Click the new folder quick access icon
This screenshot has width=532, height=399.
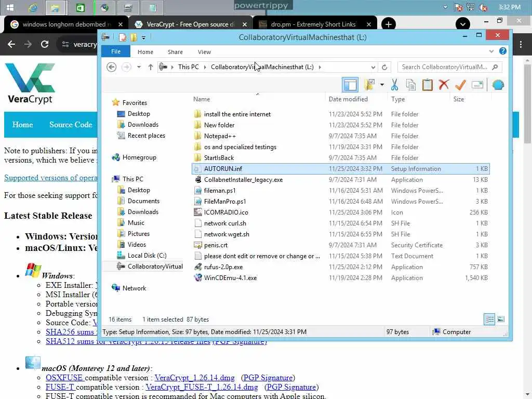(134, 37)
